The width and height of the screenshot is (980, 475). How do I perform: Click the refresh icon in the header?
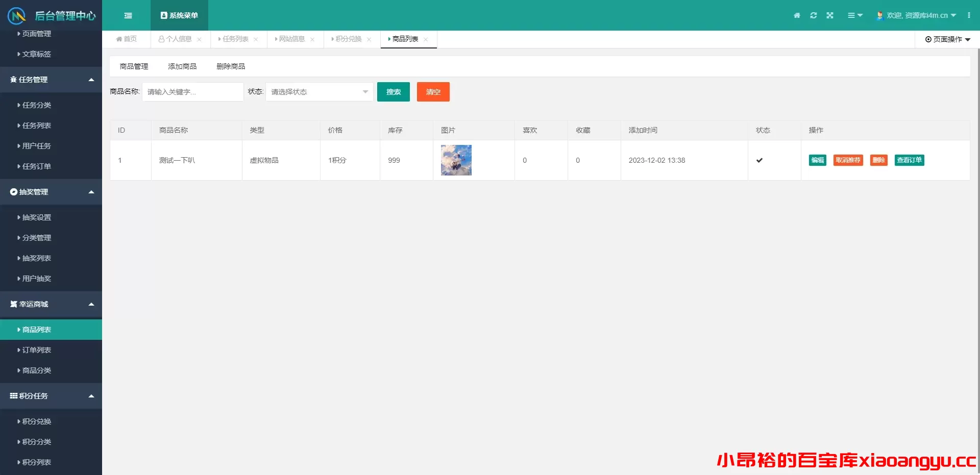point(813,15)
